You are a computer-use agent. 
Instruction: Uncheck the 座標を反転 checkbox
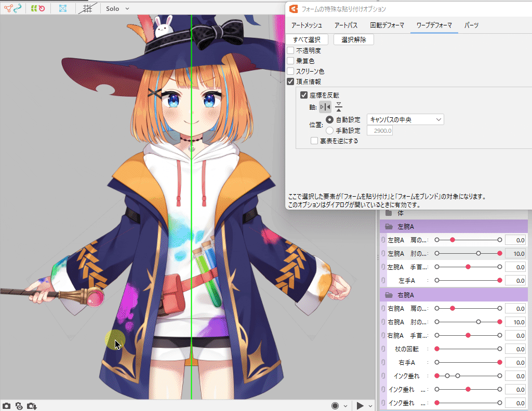(304, 95)
